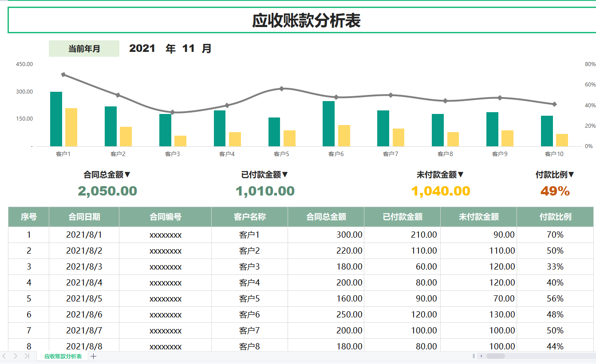Click the previous sheet navigation arrow
The height and width of the screenshot is (364, 596).
click(x=4, y=356)
